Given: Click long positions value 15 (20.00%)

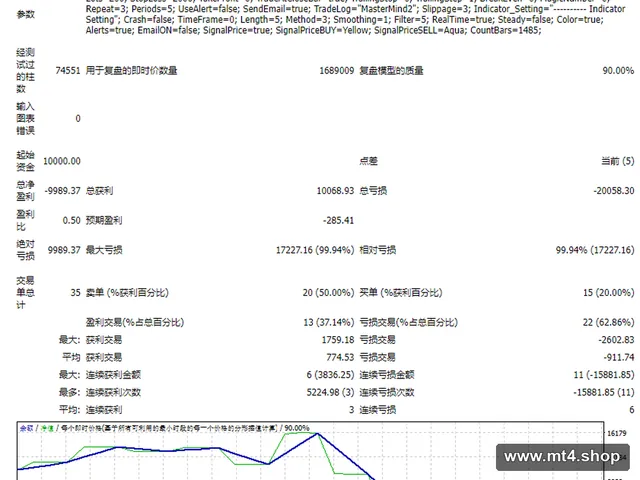Looking at the screenshot, I should tap(609, 293).
